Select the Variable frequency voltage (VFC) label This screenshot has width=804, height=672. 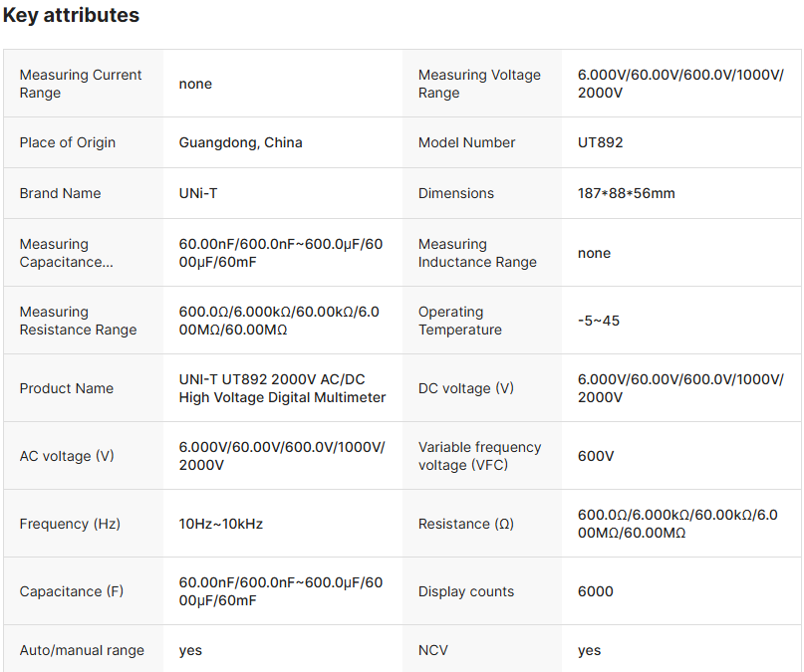479,456
